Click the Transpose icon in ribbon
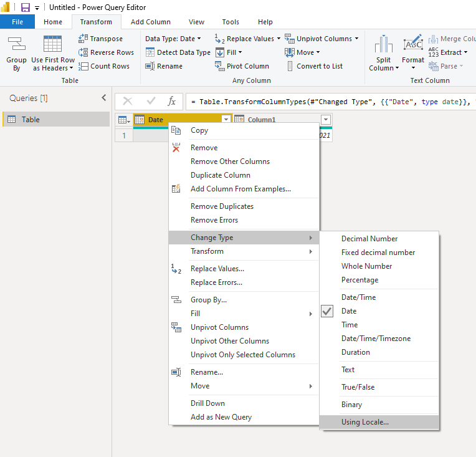476x457 pixels. (83, 39)
